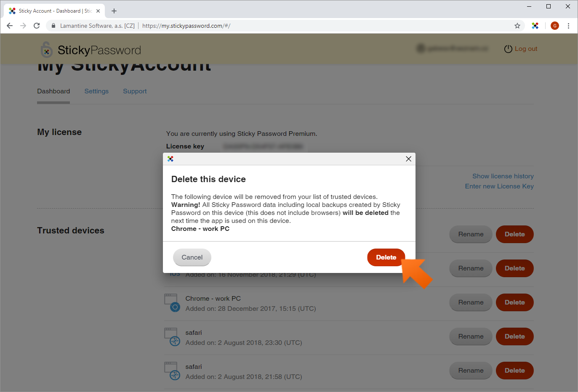Go back to the previous page
Image resolution: width=578 pixels, height=392 pixels.
[10, 26]
